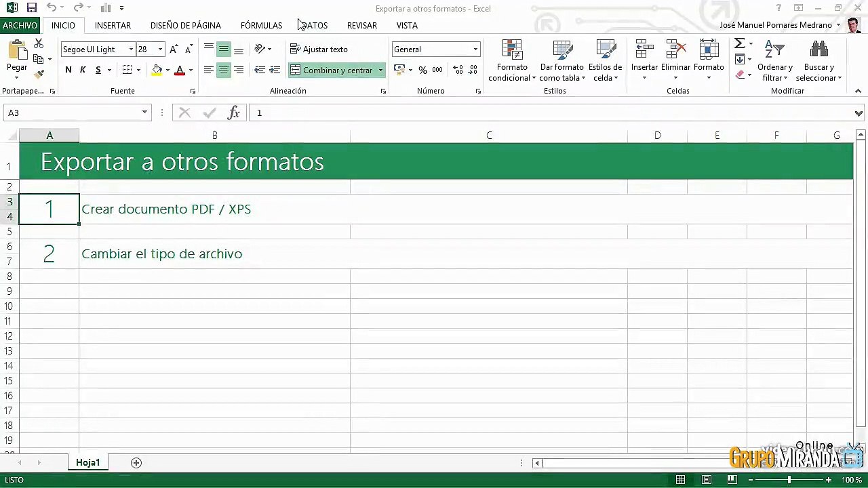Toggle underline (S) formatting

[x=98, y=70]
